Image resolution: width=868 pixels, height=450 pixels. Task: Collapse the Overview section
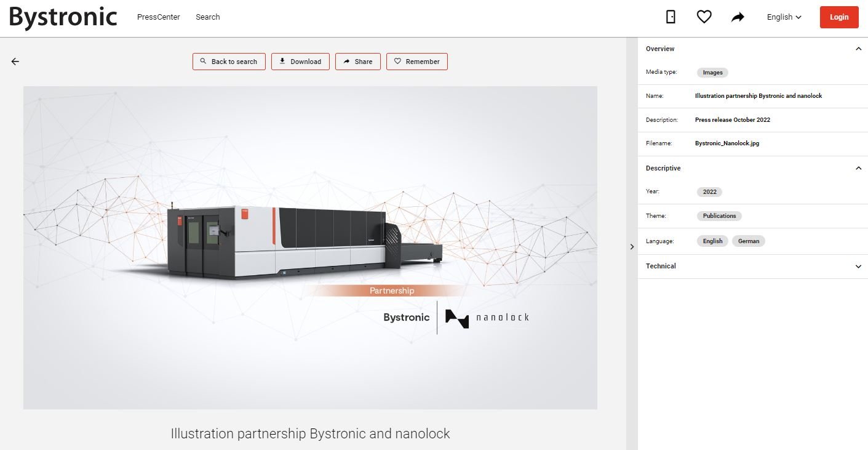pyautogui.click(x=859, y=49)
